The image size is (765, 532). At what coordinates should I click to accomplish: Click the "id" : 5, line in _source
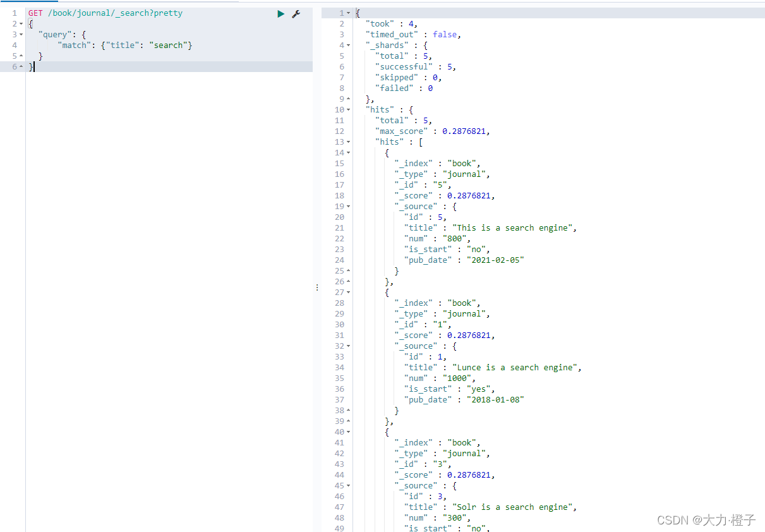[x=426, y=217]
